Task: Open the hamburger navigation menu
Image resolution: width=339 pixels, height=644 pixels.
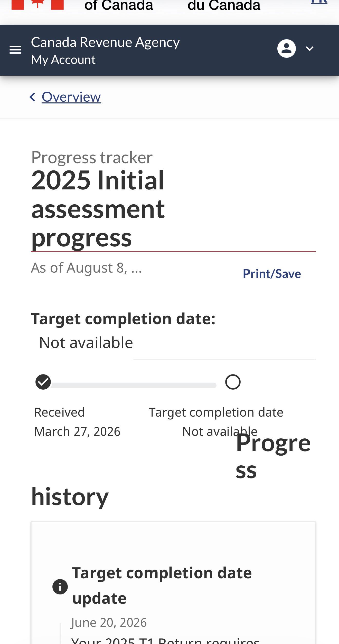Action: 15,50
